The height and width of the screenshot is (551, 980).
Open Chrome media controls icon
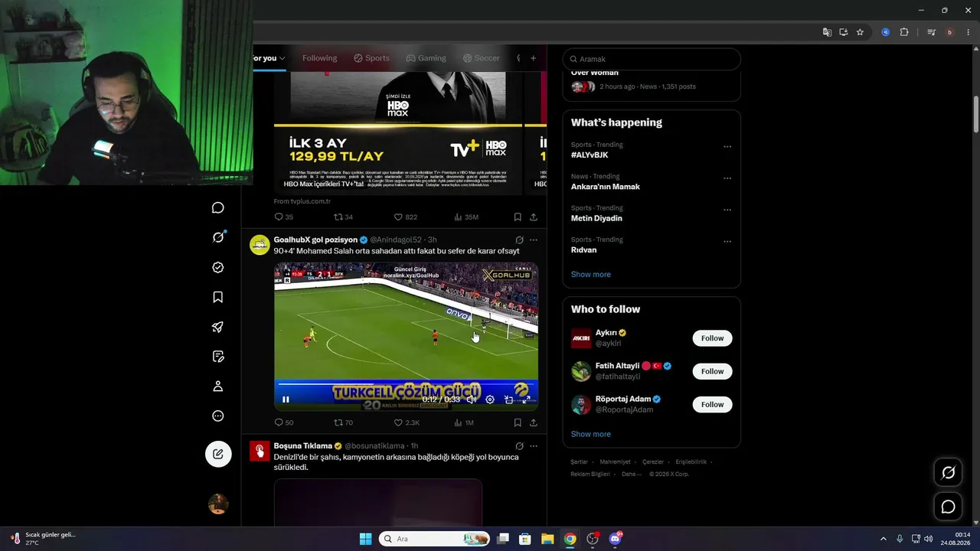[x=931, y=32]
